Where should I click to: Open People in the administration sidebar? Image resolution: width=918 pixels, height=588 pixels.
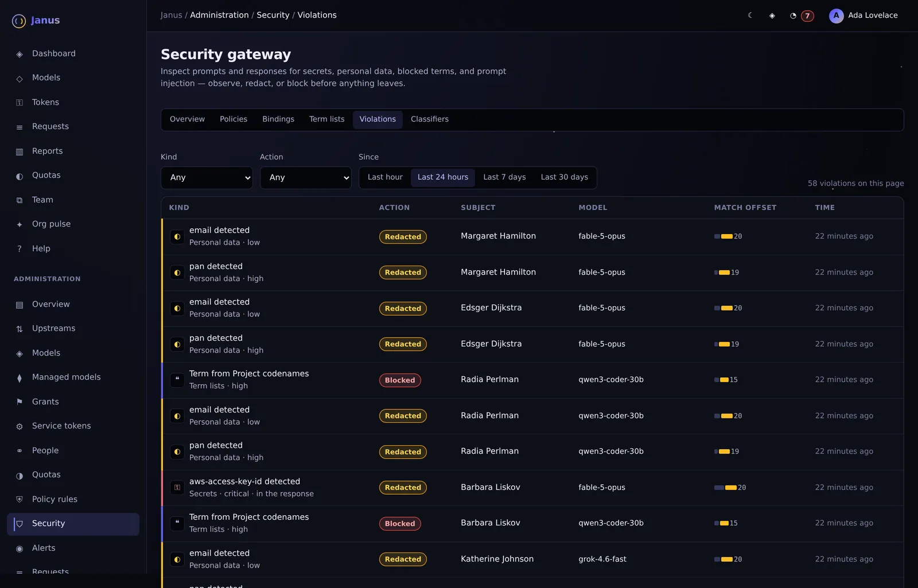click(73, 451)
